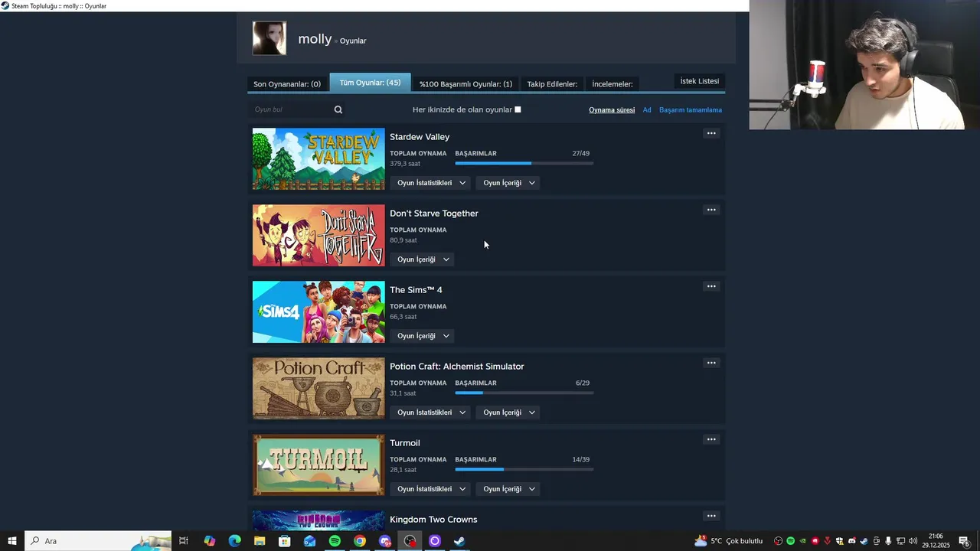Sort games by Ad
Screen dimensions: 980x551
click(x=647, y=110)
